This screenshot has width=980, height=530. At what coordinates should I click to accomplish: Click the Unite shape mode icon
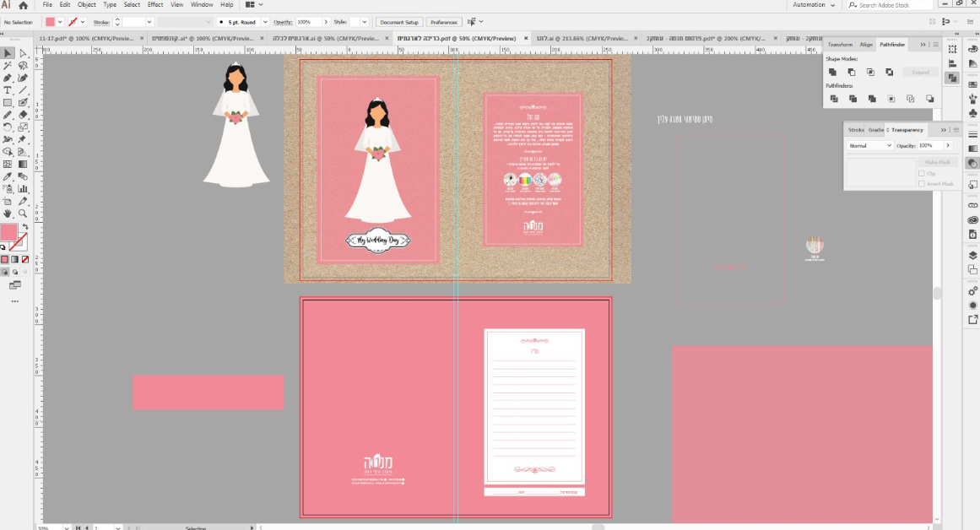click(832, 73)
